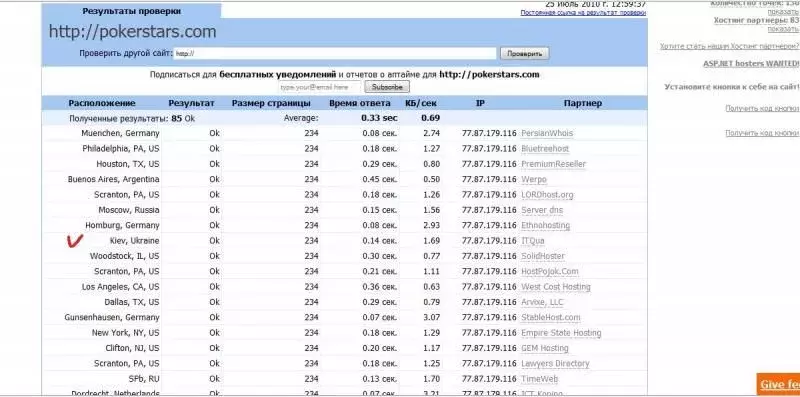Click the ASP.NET hosters WANTED link

coord(751,64)
